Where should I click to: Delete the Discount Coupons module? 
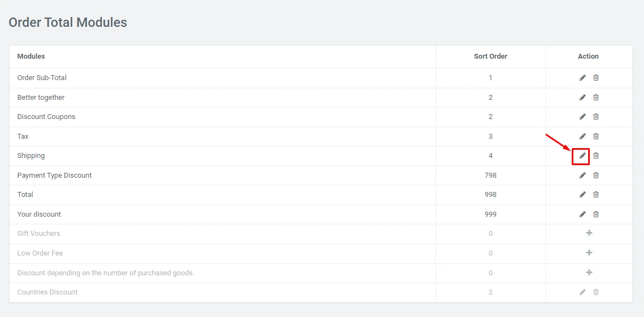[596, 117]
